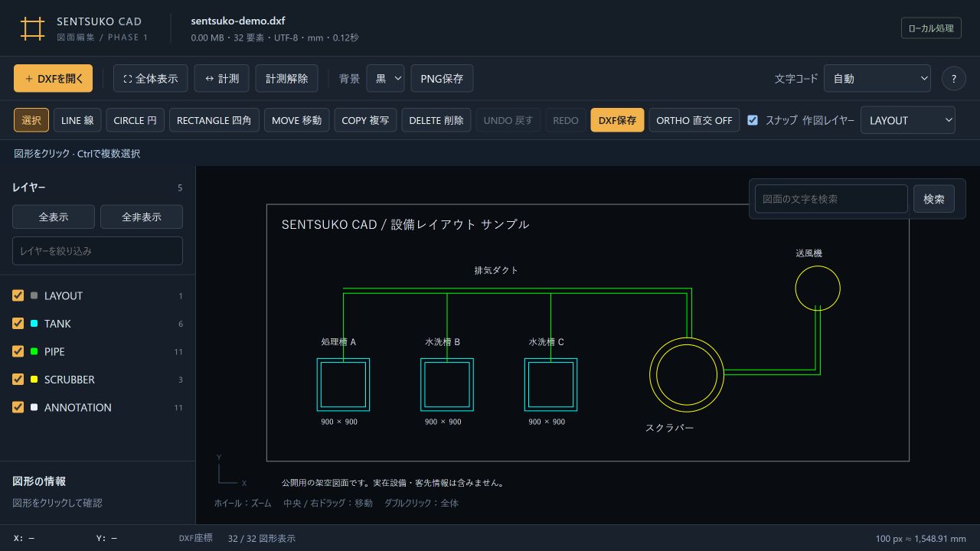Click UNDO 戻す button
980x551 pixels.
click(x=508, y=120)
